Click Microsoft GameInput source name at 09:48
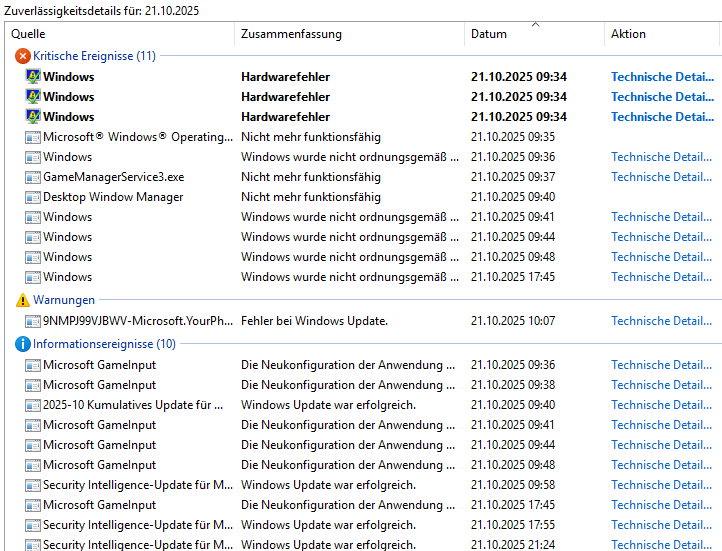The image size is (722, 551). tap(99, 465)
